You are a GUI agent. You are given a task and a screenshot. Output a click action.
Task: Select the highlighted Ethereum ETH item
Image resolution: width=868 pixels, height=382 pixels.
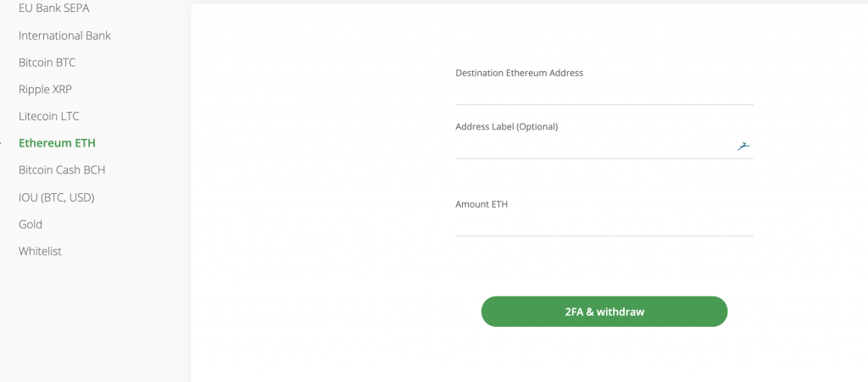[x=57, y=143]
